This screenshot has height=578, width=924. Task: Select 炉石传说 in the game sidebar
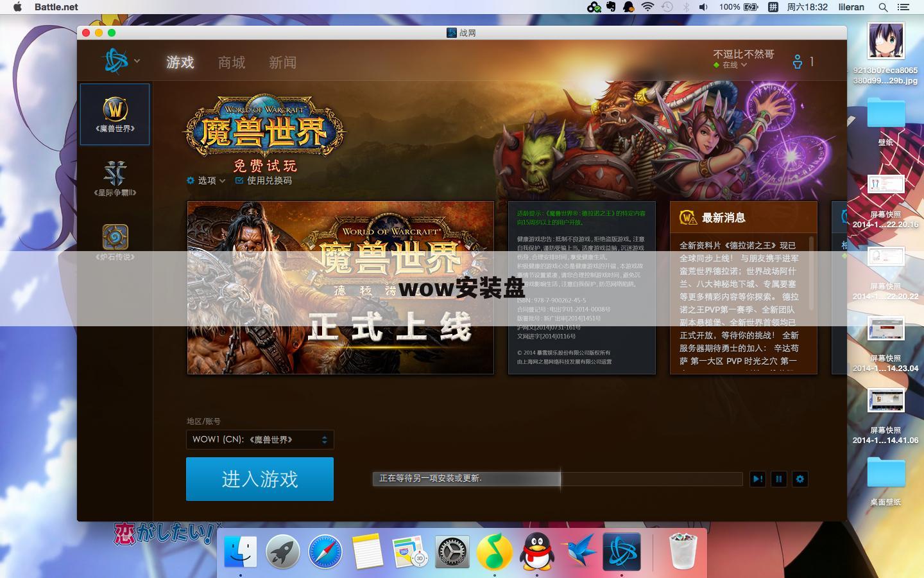115,242
